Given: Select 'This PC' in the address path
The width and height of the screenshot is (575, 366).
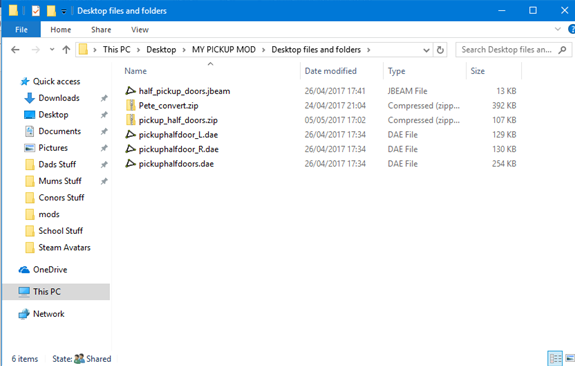Looking at the screenshot, I should pos(117,50).
